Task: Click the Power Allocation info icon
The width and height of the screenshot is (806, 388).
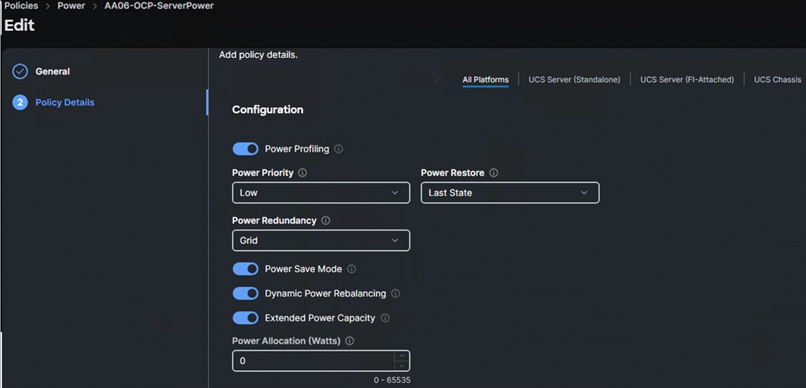Action: pyautogui.click(x=350, y=341)
